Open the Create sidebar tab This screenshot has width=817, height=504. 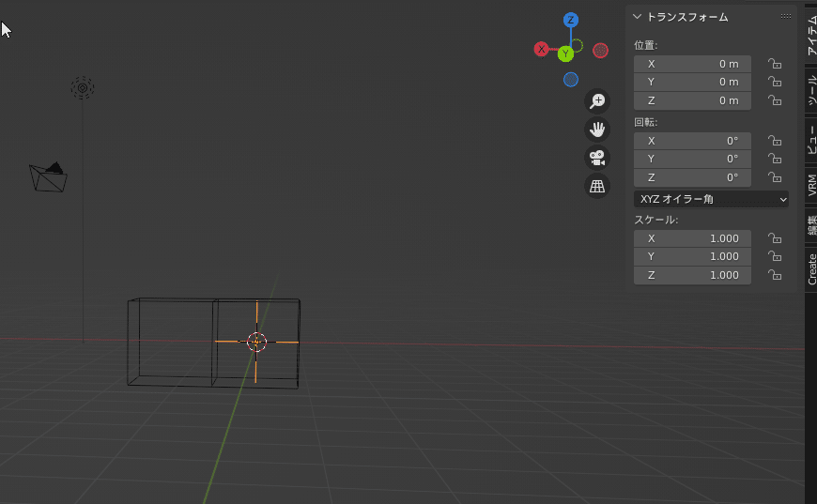[x=811, y=268]
